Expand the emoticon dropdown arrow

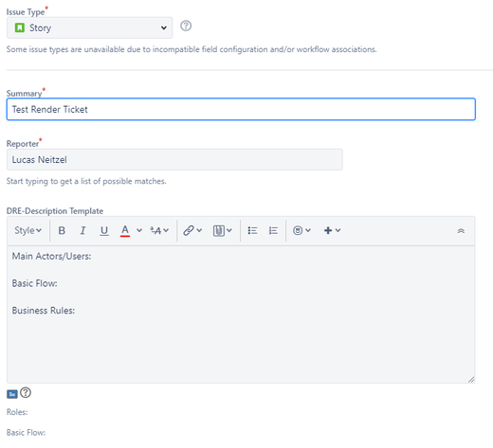[x=308, y=230]
